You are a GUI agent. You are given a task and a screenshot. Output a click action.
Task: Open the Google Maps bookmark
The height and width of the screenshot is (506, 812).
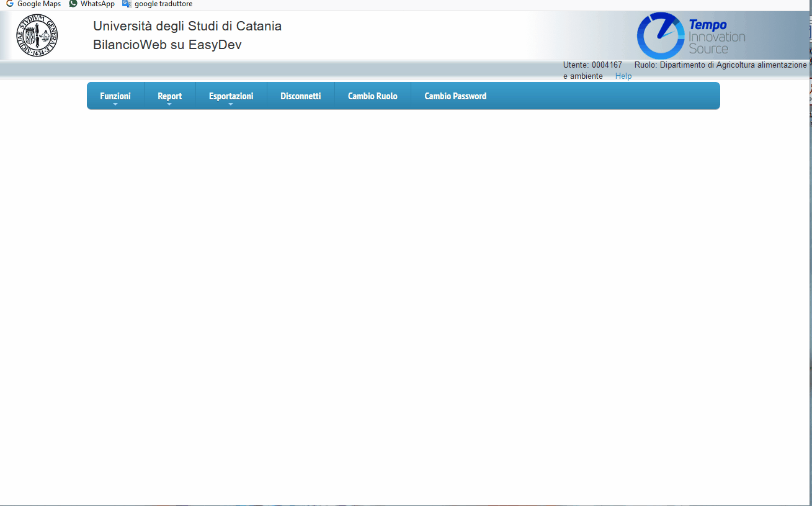click(33, 4)
